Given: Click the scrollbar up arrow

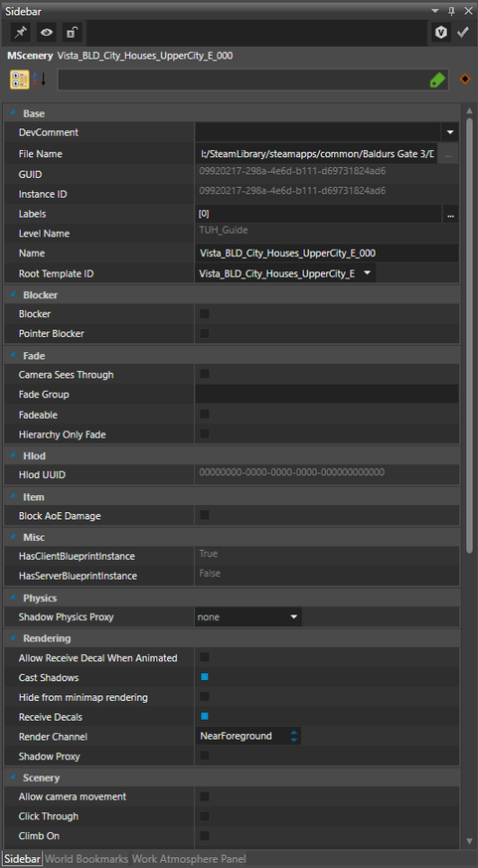Looking at the screenshot, I should (469, 110).
